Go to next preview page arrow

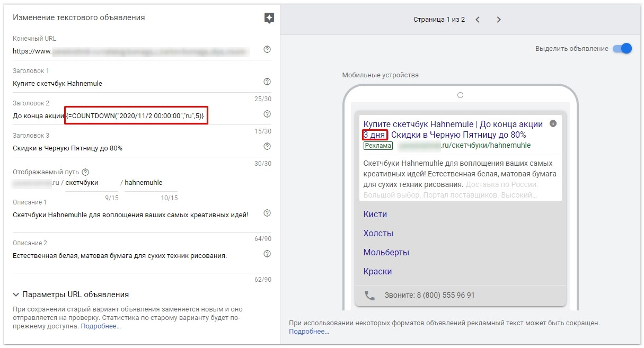499,20
